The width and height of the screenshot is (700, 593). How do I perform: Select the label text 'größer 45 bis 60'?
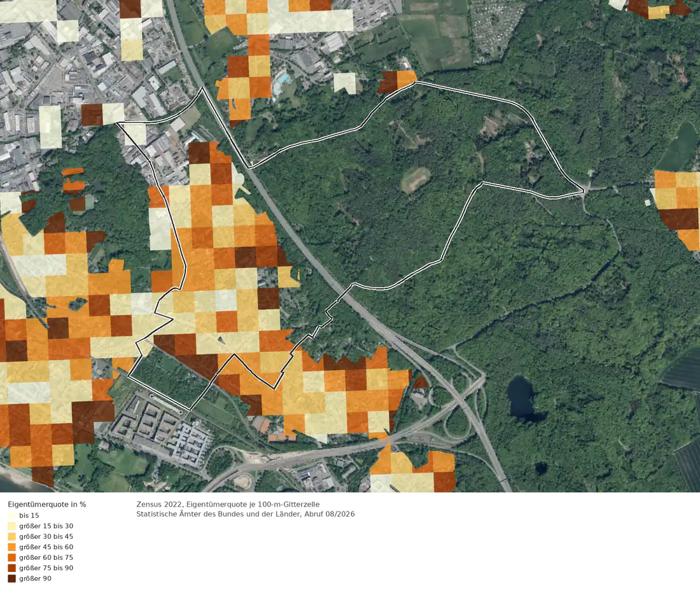point(46,547)
